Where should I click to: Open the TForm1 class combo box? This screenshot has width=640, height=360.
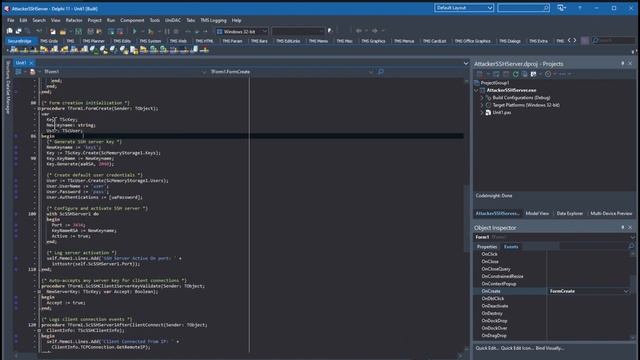[204, 72]
